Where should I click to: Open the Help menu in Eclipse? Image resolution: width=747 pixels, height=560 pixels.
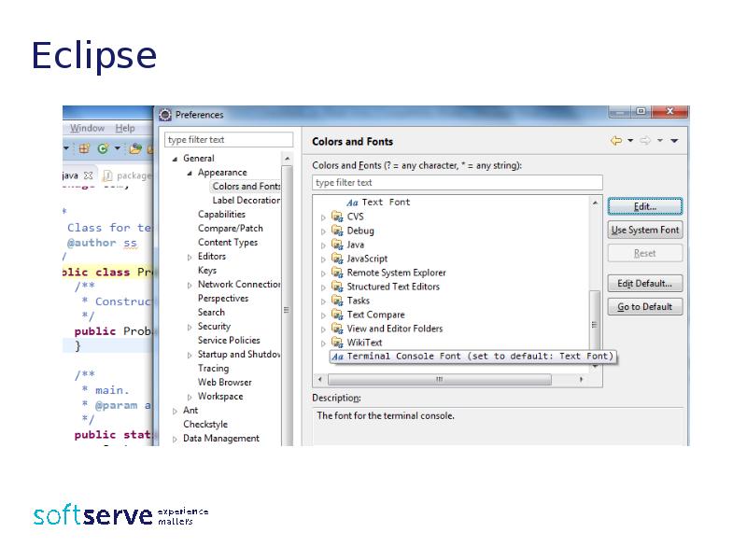point(125,128)
